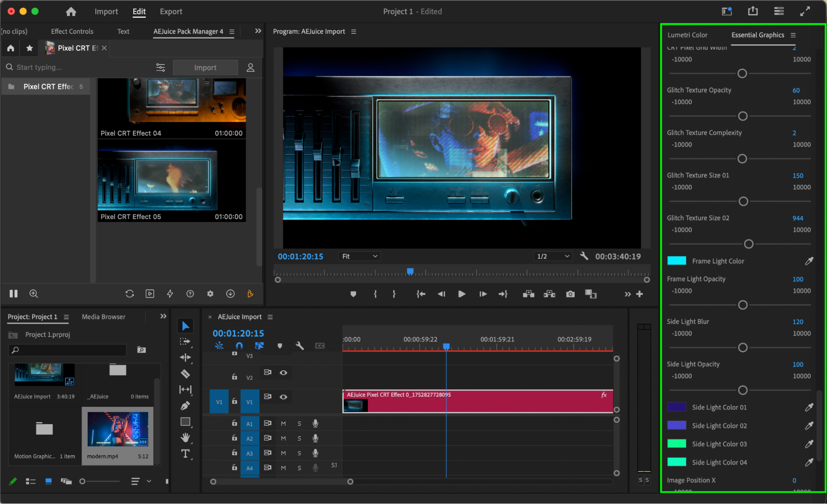
Task: Toggle V1 track output eye icon
Action: point(283,397)
